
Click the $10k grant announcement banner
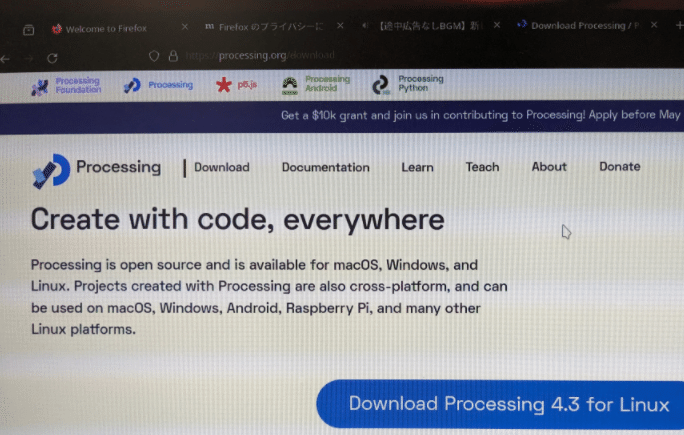point(480,115)
